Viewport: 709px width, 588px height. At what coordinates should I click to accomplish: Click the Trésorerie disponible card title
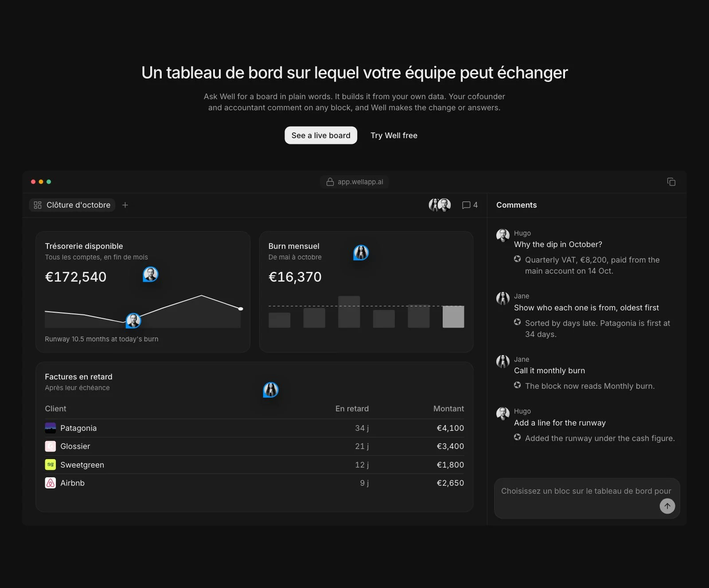pyautogui.click(x=84, y=246)
